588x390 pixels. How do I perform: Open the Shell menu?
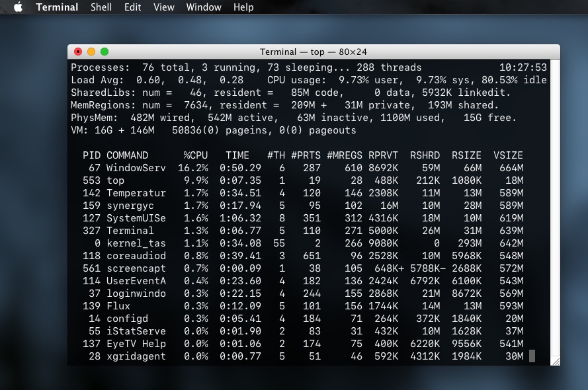click(x=101, y=7)
